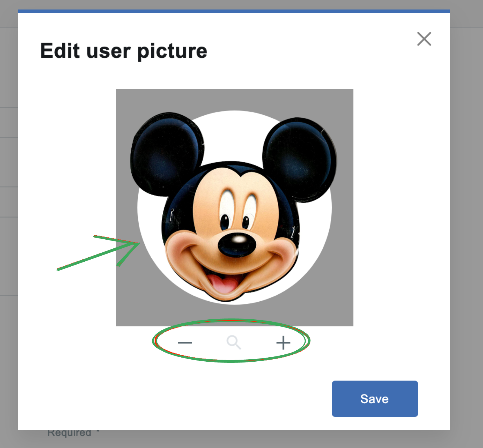Click the Mickey Mouse picture crop preview
Screen dimensions: 483x448
pos(234,207)
